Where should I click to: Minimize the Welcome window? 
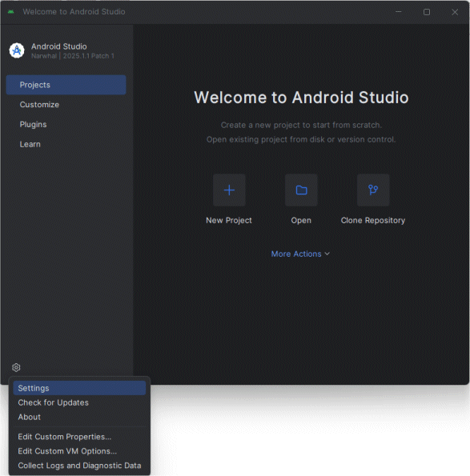(x=399, y=12)
